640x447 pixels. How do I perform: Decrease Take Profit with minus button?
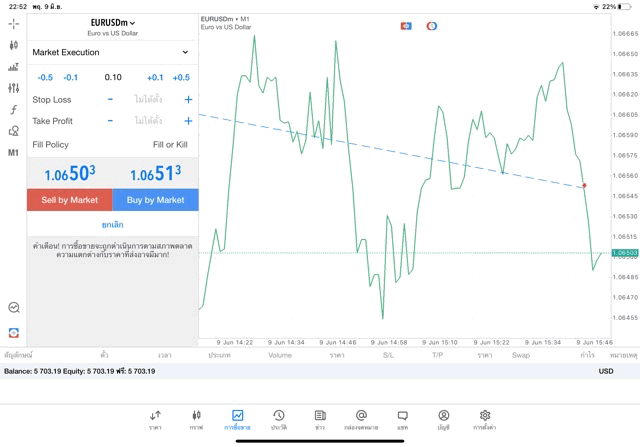click(x=110, y=121)
